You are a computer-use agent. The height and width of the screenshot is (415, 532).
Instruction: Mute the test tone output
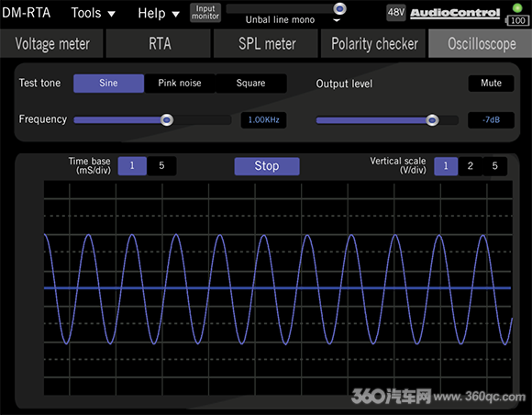pos(491,84)
